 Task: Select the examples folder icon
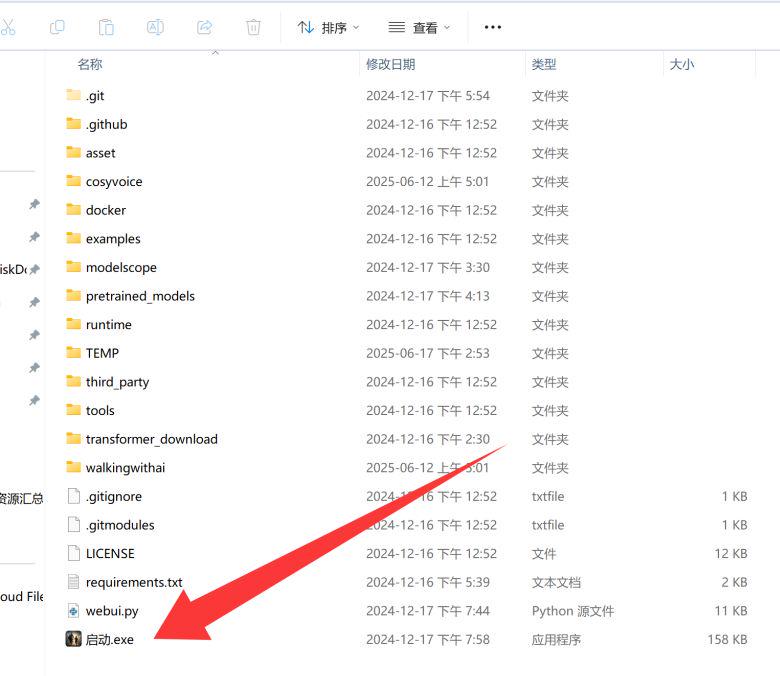(x=74, y=238)
